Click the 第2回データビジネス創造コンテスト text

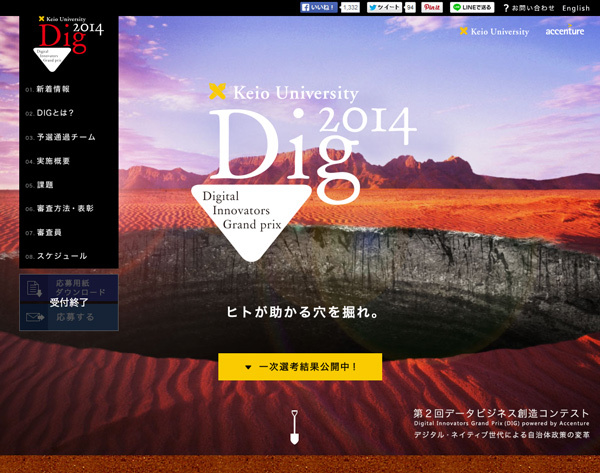[x=501, y=413]
